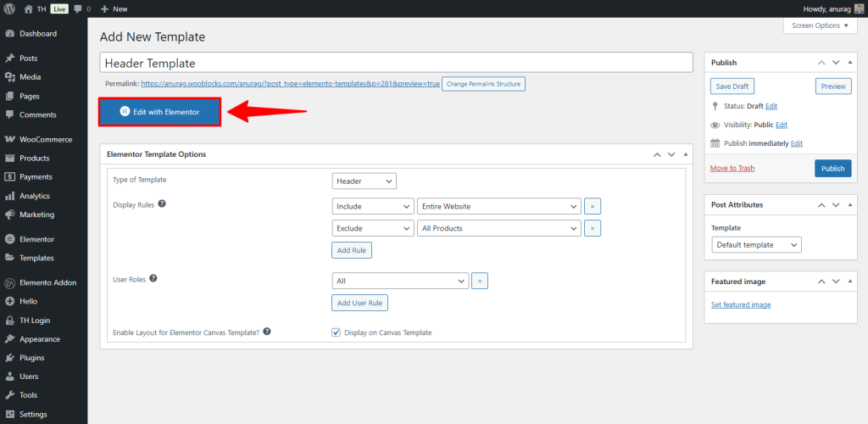Click the Edit with Elementor button
Viewport: 868px width, 424px height.
[x=160, y=112]
